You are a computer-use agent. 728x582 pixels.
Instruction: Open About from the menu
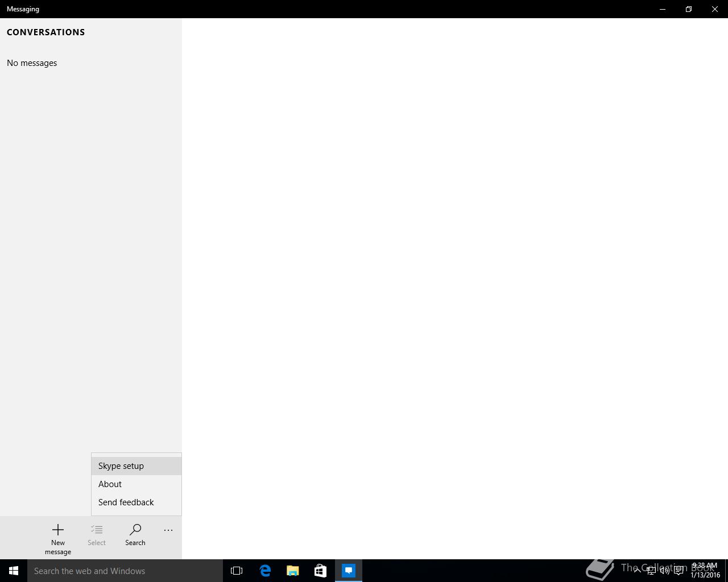[x=136, y=484]
